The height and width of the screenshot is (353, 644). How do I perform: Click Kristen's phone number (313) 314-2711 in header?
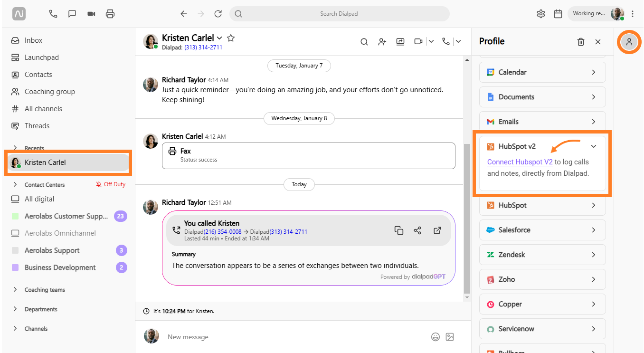[x=203, y=48]
